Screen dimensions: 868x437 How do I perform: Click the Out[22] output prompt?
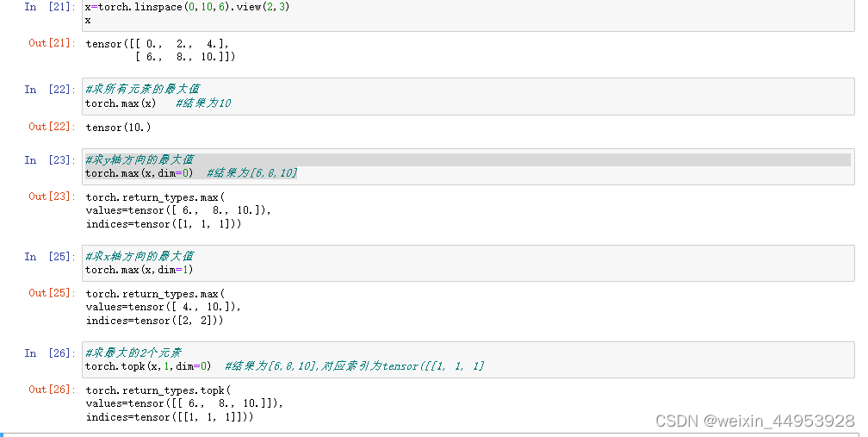coord(52,127)
